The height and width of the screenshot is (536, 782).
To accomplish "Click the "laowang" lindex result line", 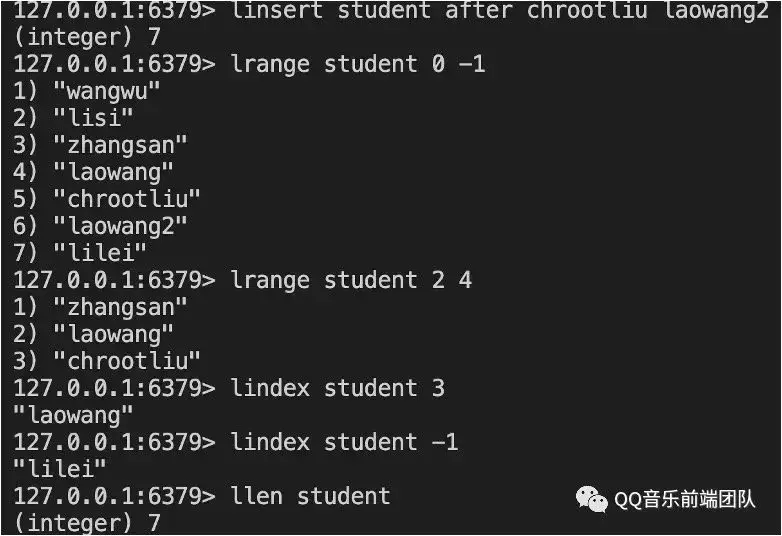I will pos(73,415).
